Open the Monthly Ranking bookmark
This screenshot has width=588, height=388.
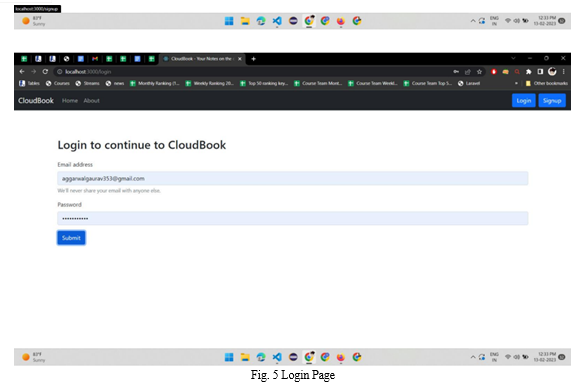coord(154,83)
